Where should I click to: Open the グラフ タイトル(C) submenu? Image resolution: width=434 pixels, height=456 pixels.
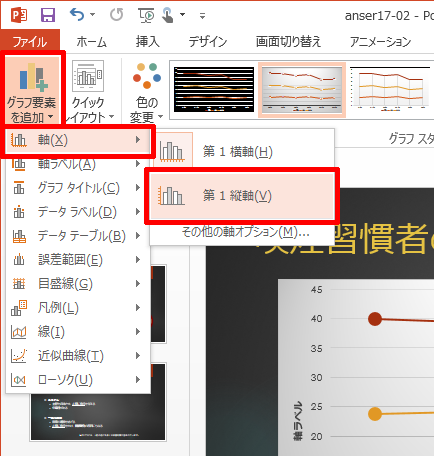tap(78, 188)
